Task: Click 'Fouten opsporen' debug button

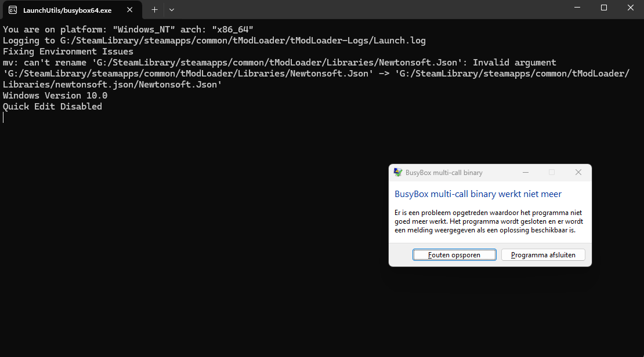Action: (454, 255)
